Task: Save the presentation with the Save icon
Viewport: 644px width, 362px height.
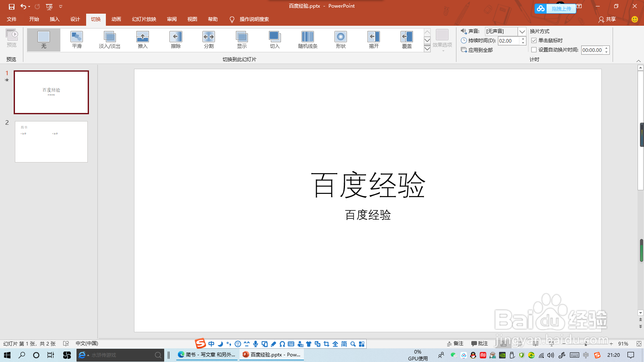Action: point(11,6)
